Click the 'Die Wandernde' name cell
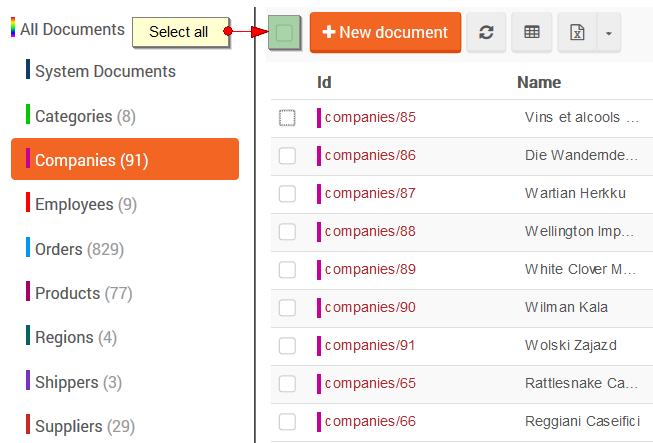 pyautogui.click(x=581, y=155)
